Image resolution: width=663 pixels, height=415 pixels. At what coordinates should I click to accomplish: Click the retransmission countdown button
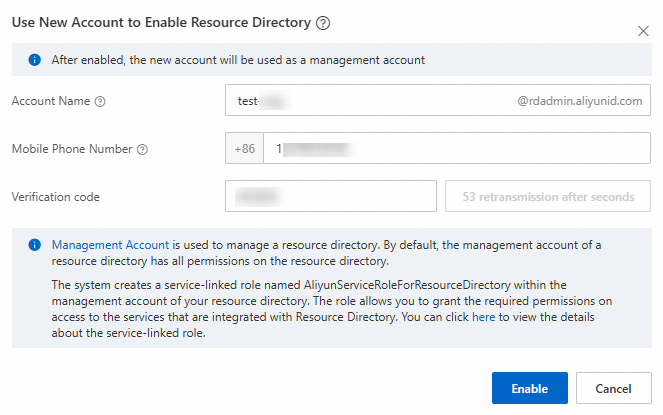(548, 196)
